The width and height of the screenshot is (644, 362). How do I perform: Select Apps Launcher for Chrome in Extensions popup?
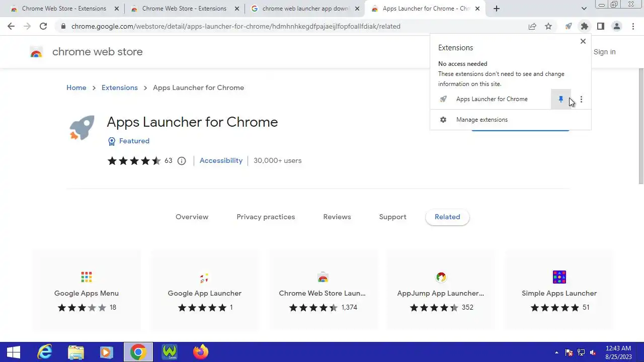click(x=492, y=99)
